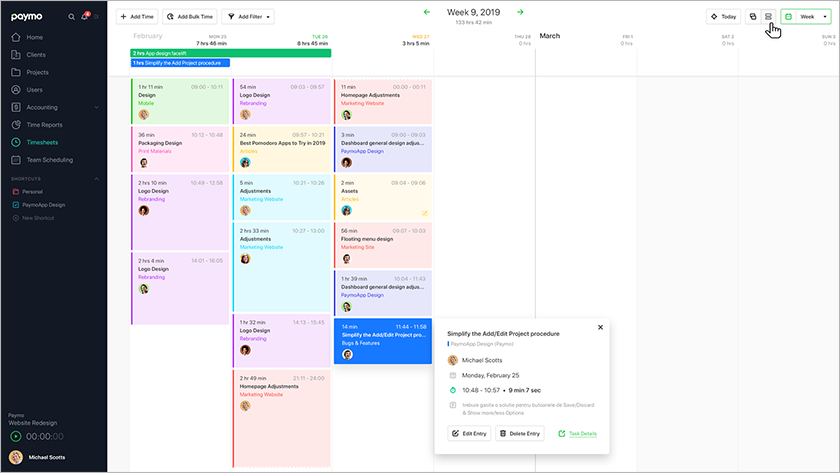Collapse the sidebar using top arrow icon

click(x=97, y=17)
